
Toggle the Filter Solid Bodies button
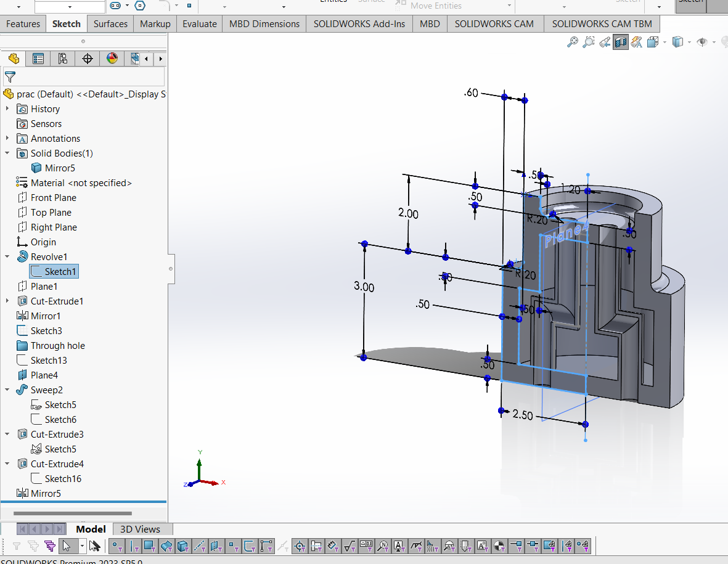click(183, 546)
